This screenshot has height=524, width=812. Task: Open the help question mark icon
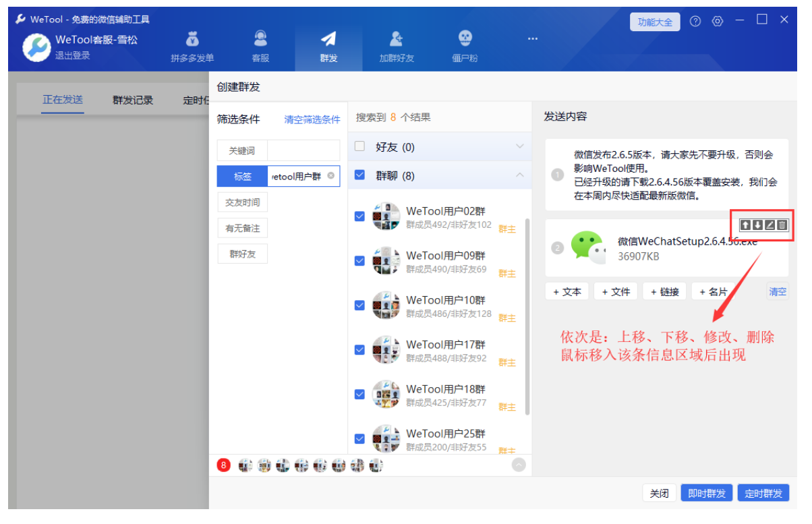pos(695,22)
